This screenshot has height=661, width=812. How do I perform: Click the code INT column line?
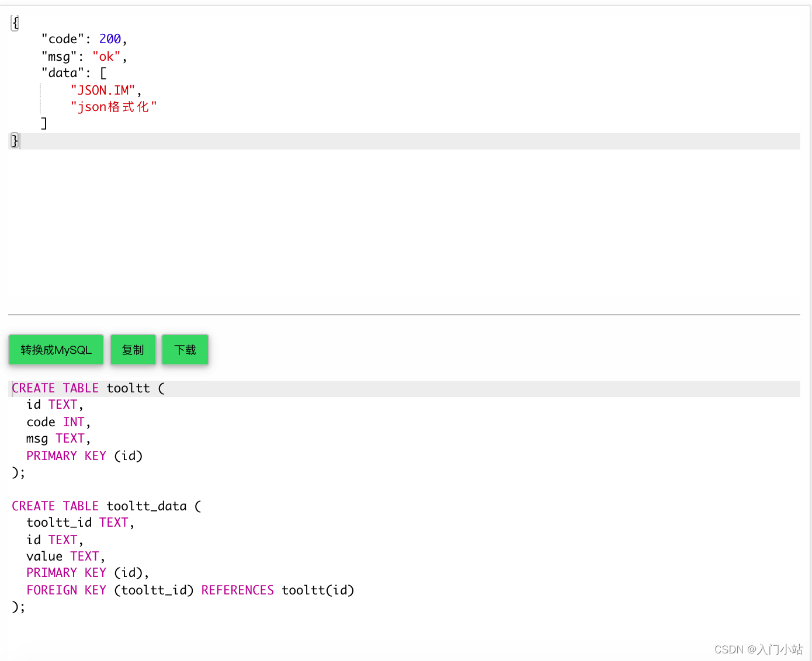(58, 422)
